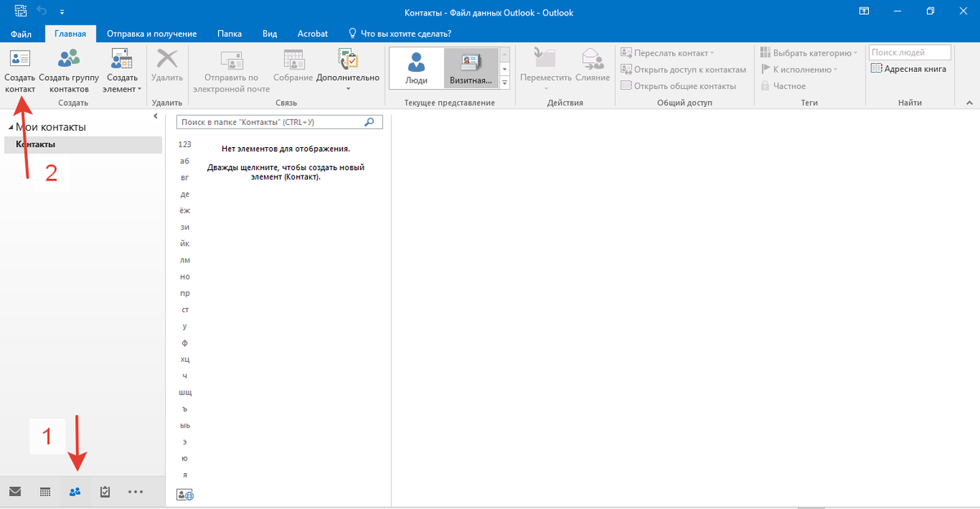The height and width of the screenshot is (509, 980).
Task: Toggle the Частное lock option
Action: [x=783, y=86]
